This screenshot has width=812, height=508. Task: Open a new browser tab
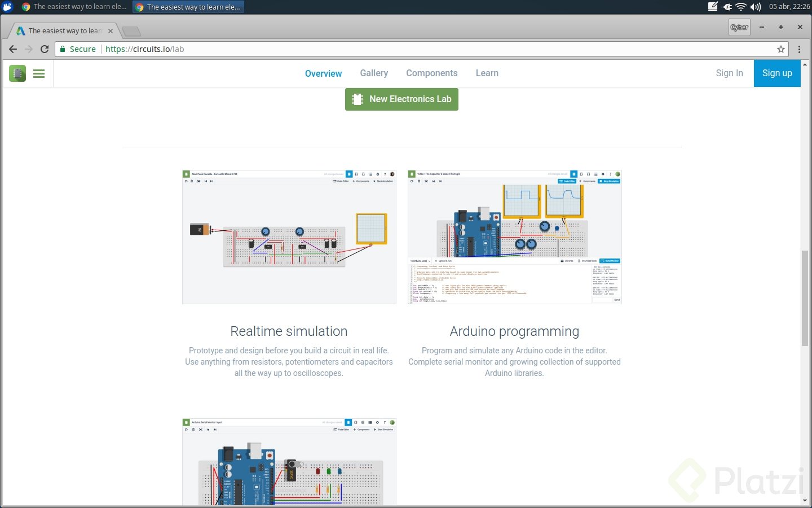[x=131, y=31]
